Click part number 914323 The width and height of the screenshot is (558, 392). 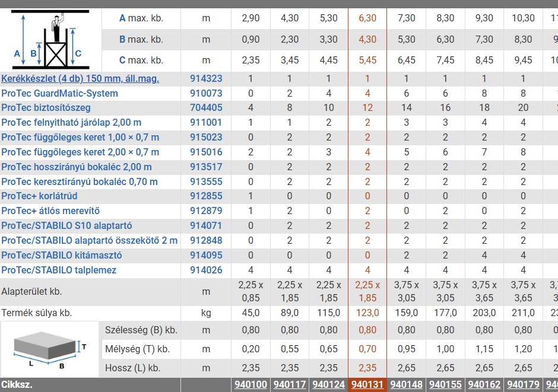(x=206, y=78)
